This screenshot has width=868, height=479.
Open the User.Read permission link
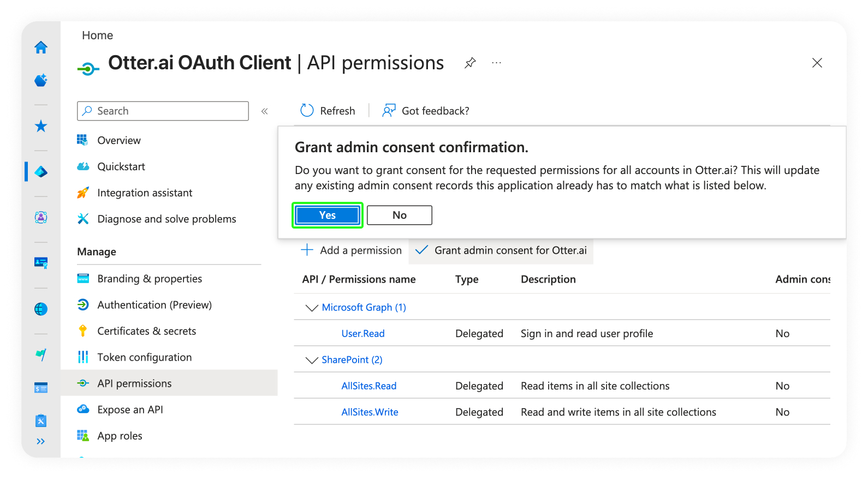[x=363, y=334]
